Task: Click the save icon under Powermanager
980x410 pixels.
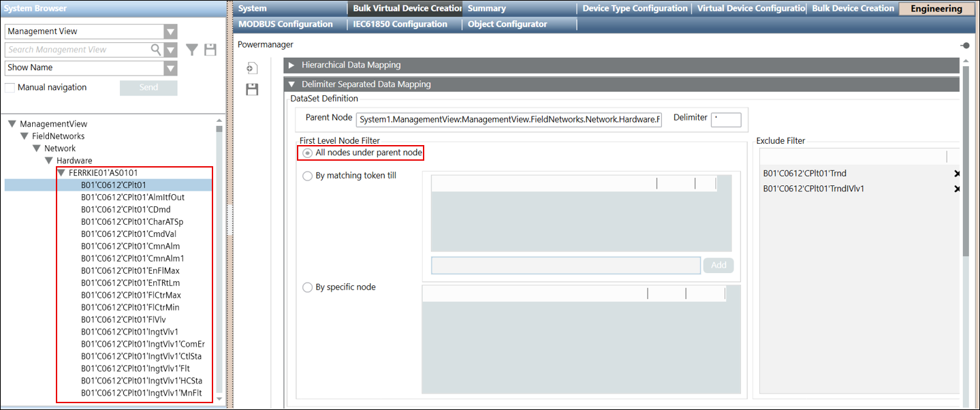Action: 252,89
